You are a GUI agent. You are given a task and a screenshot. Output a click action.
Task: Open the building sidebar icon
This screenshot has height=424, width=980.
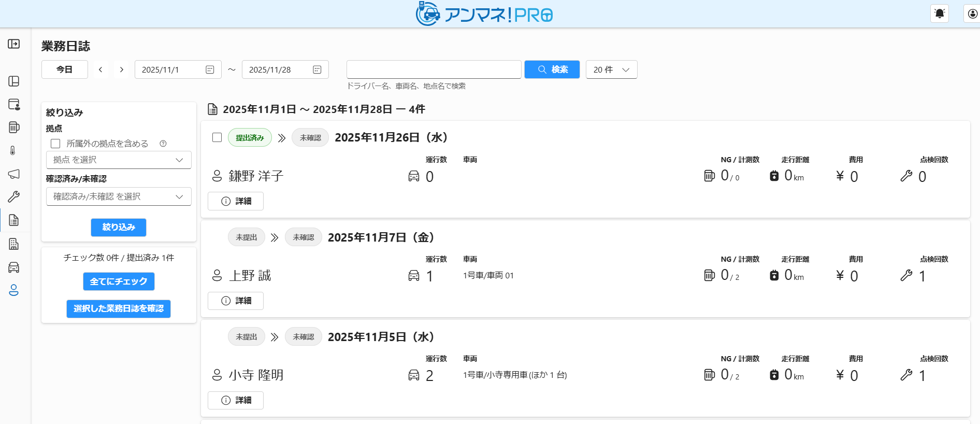pos(14,244)
